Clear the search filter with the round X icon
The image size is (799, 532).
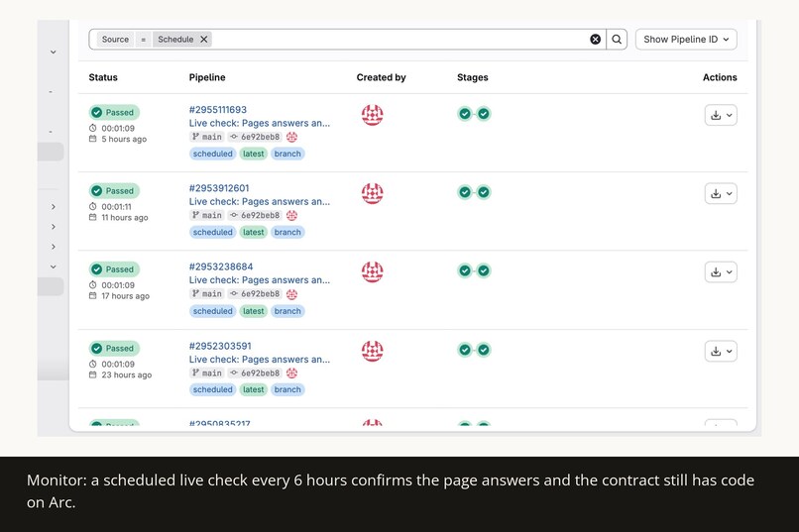click(x=595, y=40)
